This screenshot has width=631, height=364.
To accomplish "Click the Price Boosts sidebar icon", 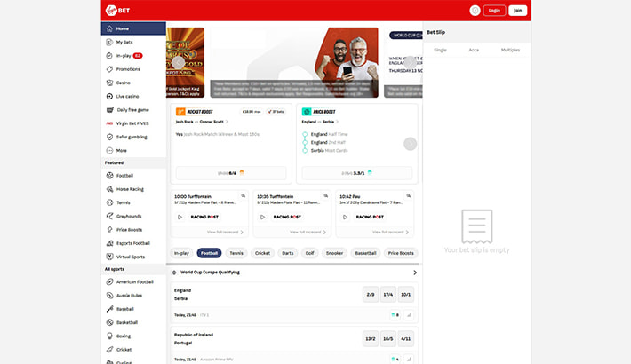I will [109, 230].
